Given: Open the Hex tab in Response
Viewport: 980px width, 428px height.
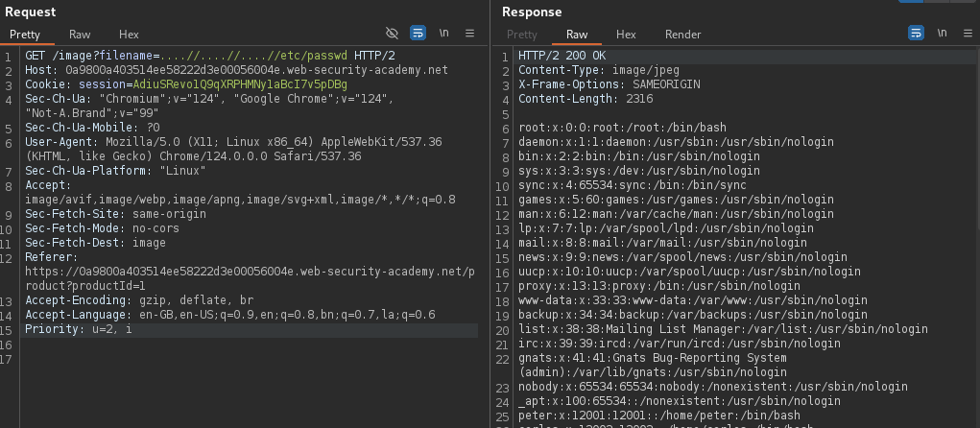Looking at the screenshot, I should pyautogui.click(x=626, y=35).
